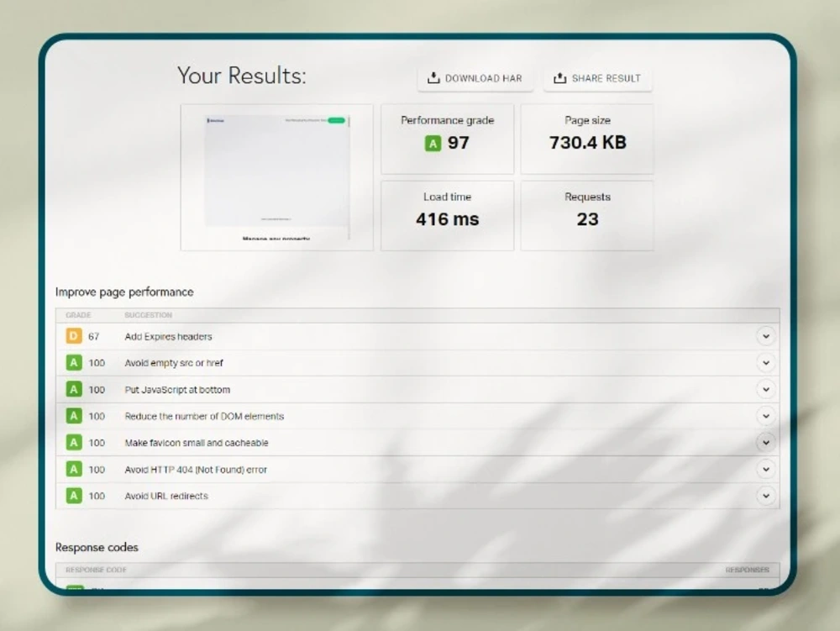Expand the Avoid HTTP 404 (Not Found) error row
This screenshot has height=631, width=840.
pyautogui.click(x=765, y=470)
